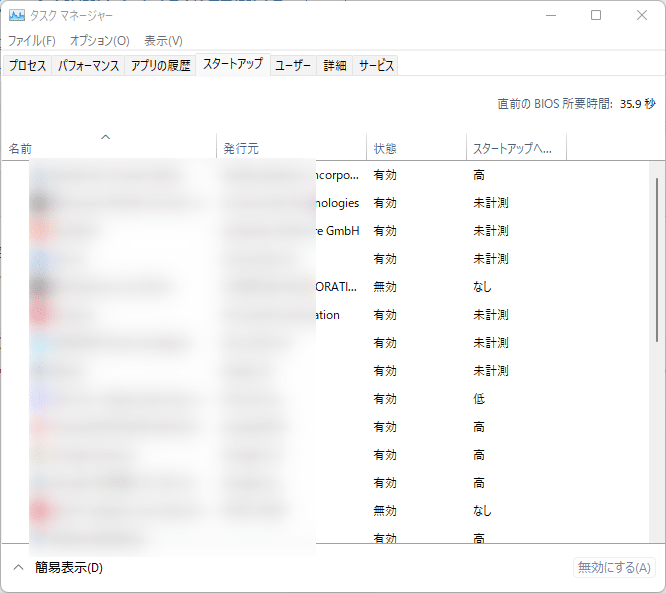This screenshot has width=666, height=593.
Task: Sort startup items by the 状態 column
Action: click(415, 148)
